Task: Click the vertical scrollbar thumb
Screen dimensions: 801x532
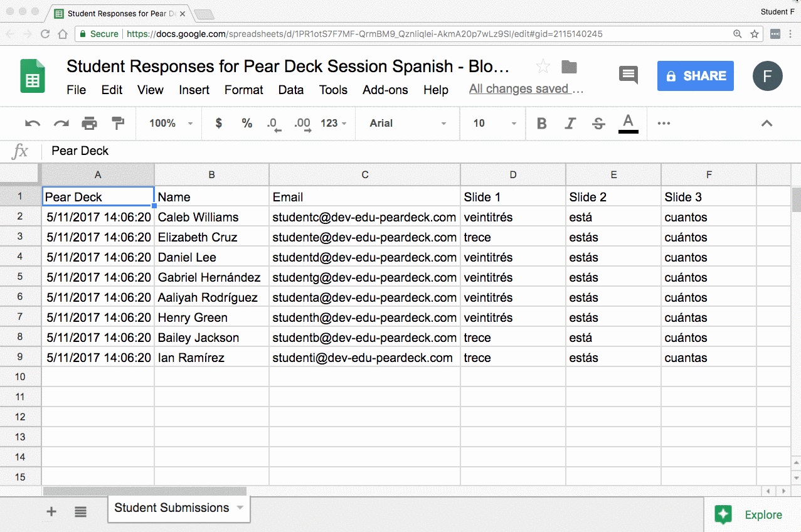Action: pyautogui.click(x=796, y=200)
